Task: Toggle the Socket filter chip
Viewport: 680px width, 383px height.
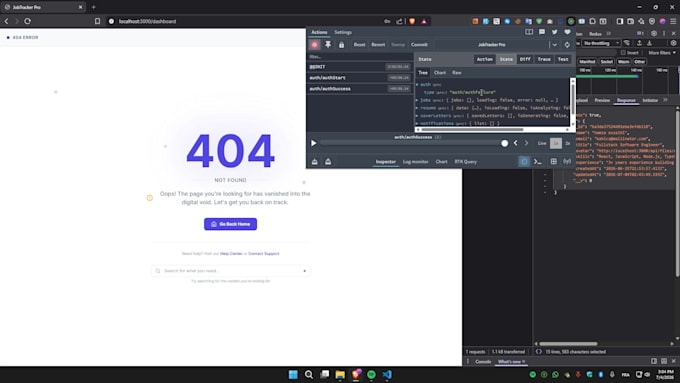Action: [x=607, y=62]
